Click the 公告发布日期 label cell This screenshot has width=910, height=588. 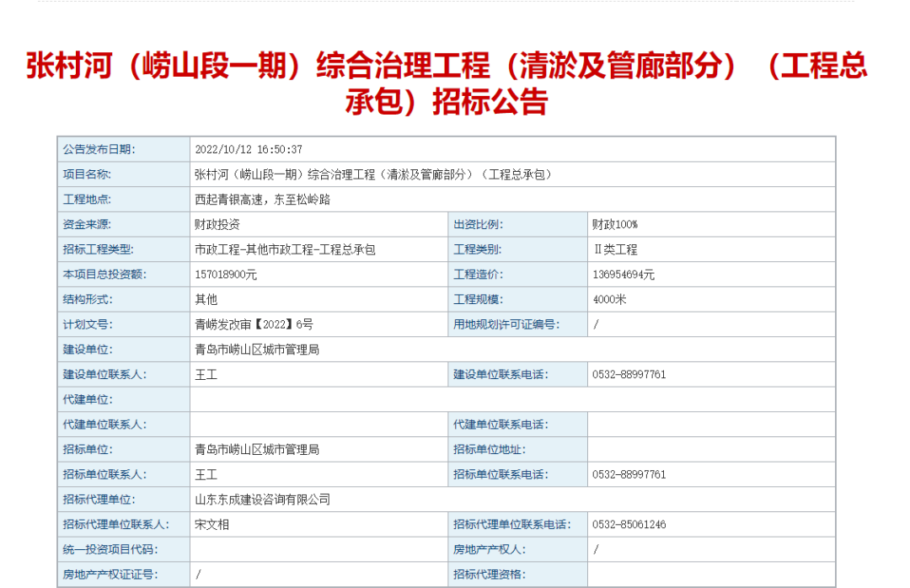coord(124,150)
